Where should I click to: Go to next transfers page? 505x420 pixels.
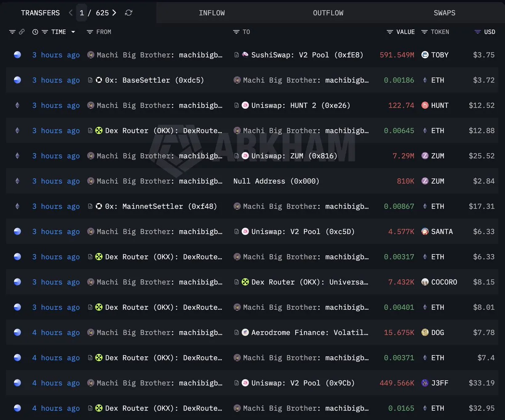(114, 13)
